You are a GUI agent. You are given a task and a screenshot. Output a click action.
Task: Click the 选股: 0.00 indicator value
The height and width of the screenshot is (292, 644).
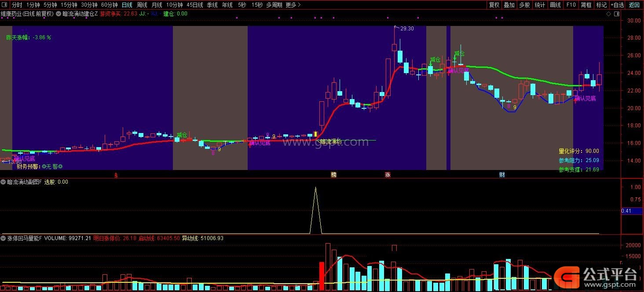[x=56, y=182]
